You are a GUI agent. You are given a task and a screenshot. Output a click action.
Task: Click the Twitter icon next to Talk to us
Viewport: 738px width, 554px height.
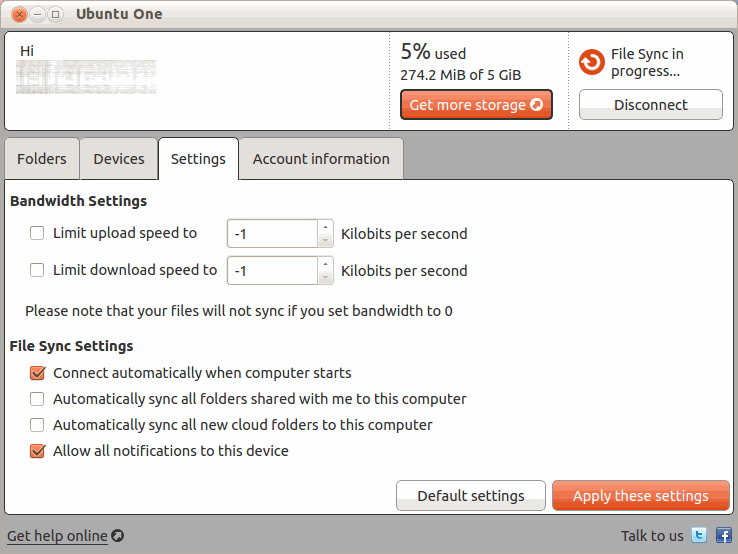click(699, 536)
